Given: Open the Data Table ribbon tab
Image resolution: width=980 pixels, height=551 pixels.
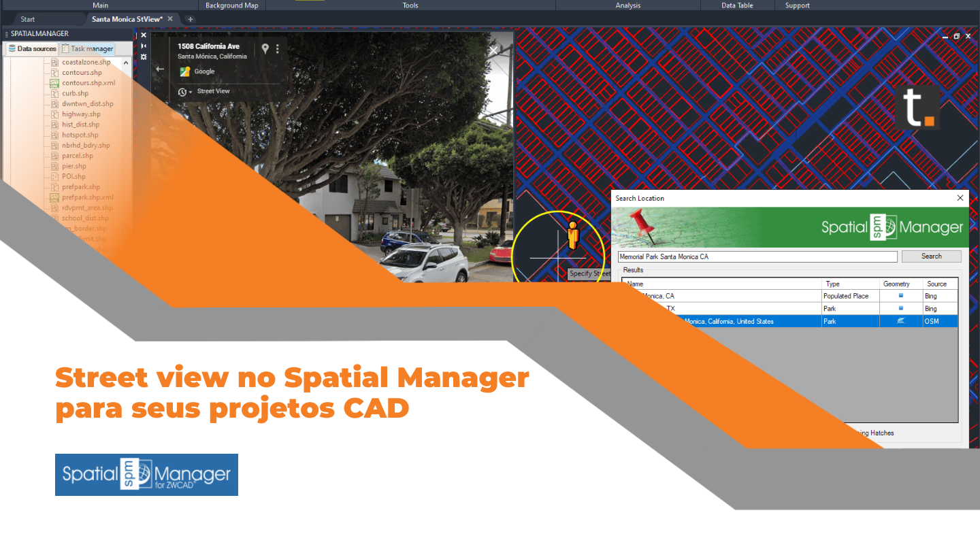Looking at the screenshot, I should click(x=737, y=5).
